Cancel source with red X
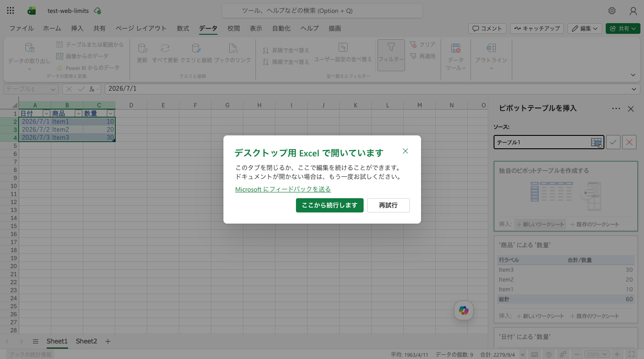The image size is (644, 359). coord(629,142)
